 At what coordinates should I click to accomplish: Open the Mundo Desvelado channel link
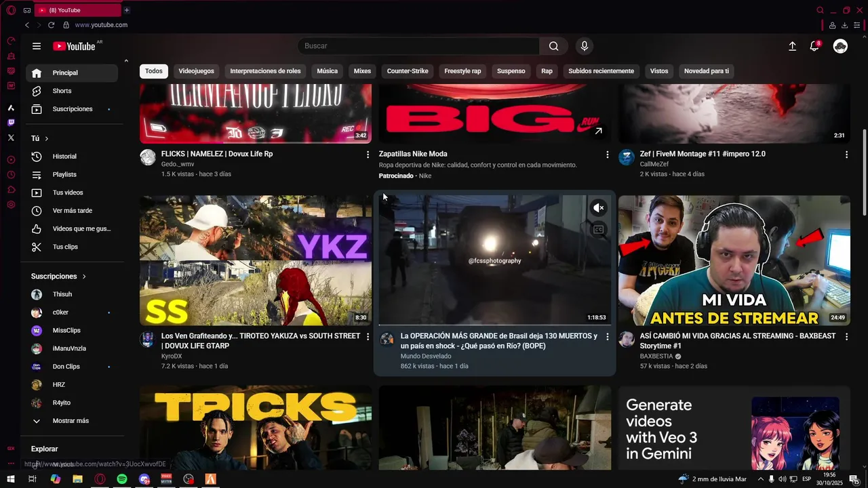pyautogui.click(x=426, y=357)
